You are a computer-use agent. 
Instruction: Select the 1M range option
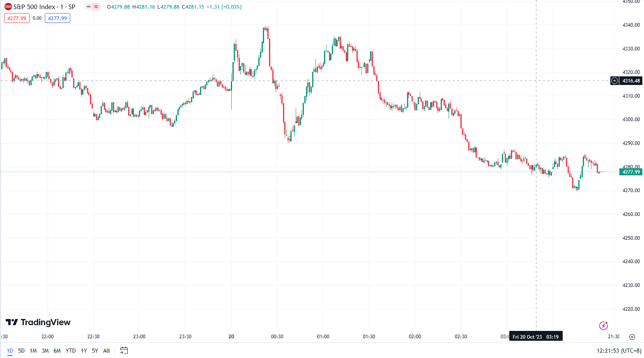tap(33, 351)
